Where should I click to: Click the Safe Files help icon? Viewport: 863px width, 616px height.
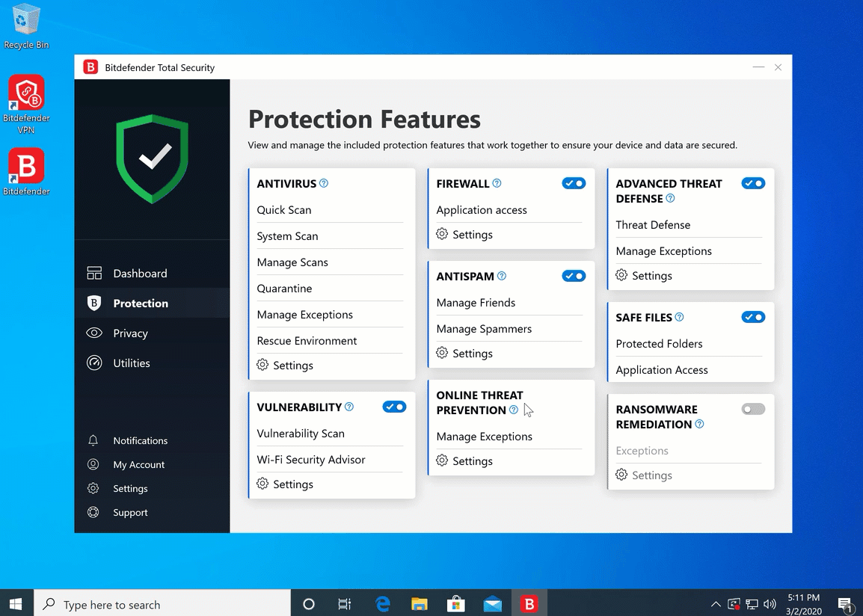tap(679, 317)
